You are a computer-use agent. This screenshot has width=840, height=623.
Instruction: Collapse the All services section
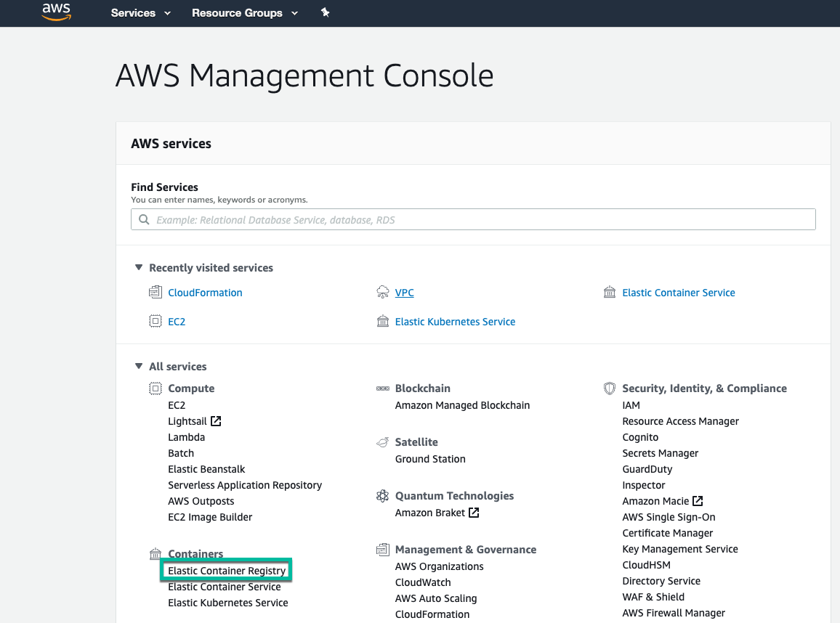tap(138, 366)
